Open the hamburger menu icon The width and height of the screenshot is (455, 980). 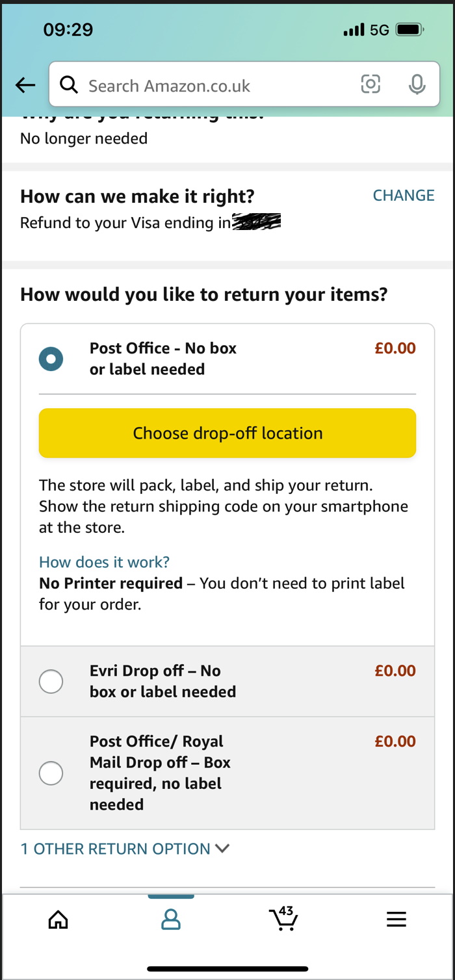coord(396,919)
